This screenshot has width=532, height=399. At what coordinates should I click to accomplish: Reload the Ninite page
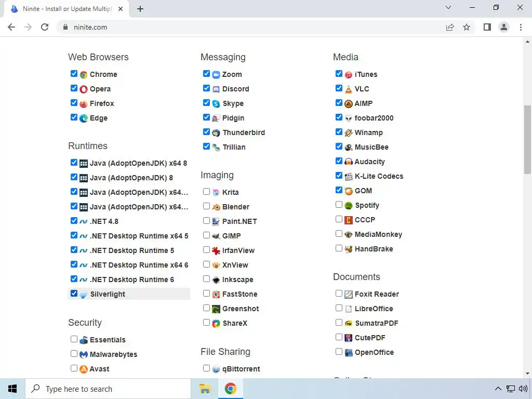coord(45,27)
